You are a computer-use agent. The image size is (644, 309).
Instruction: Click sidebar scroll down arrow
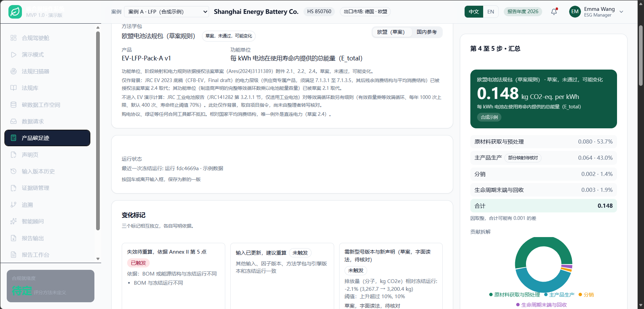[98, 259]
